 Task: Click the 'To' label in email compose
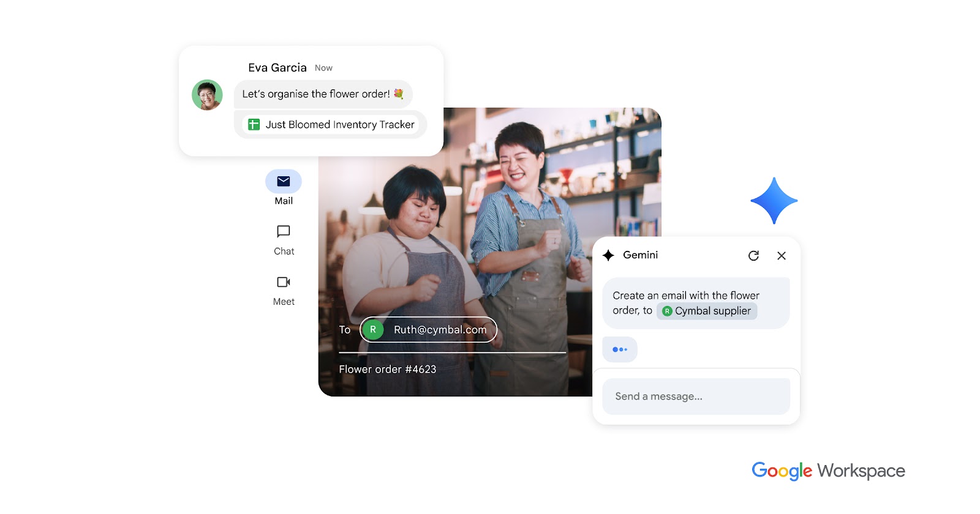click(x=345, y=330)
